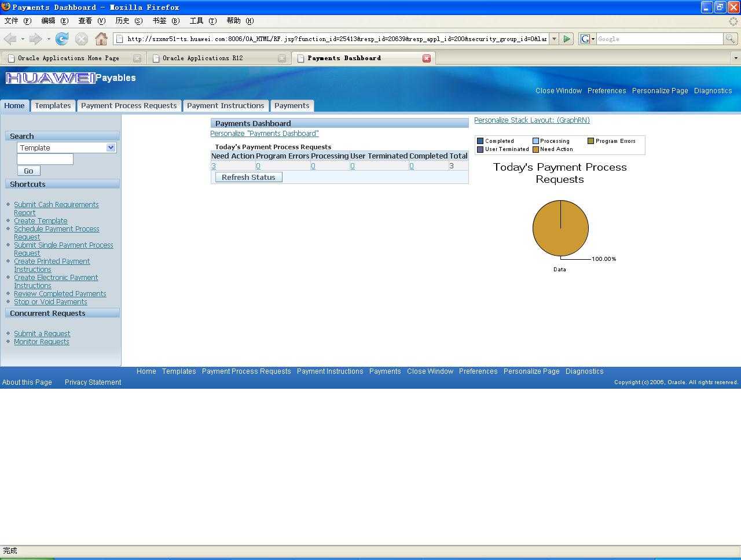Click Personalize Page in header
Image resolution: width=741 pixels, height=560 pixels.
point(660,91)
